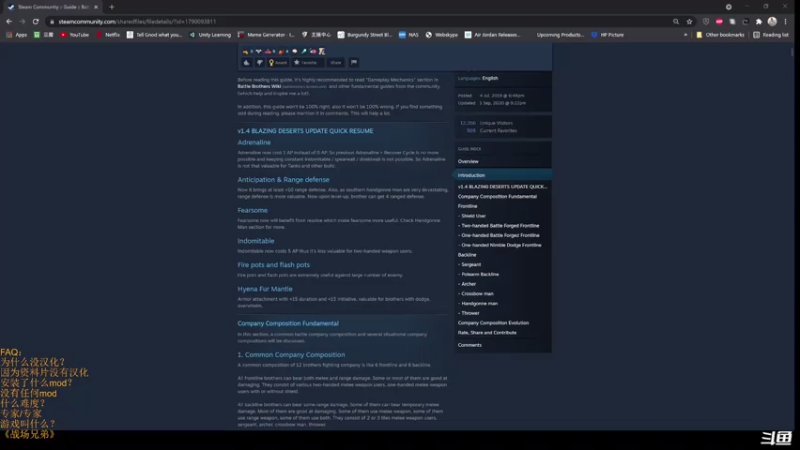Image resolution: width=800 pixels, height=450 pixels.
Task: Open the Netflix bookmark
Action: point(108,35)
